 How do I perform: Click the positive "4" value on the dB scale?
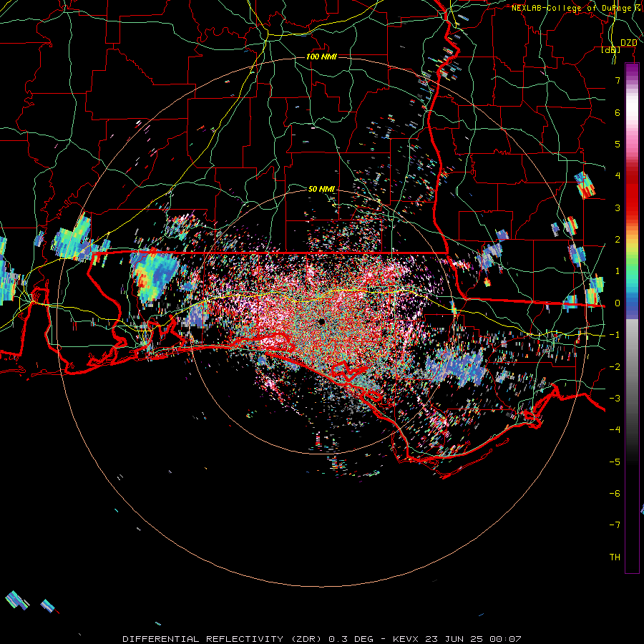click(618, 176)
